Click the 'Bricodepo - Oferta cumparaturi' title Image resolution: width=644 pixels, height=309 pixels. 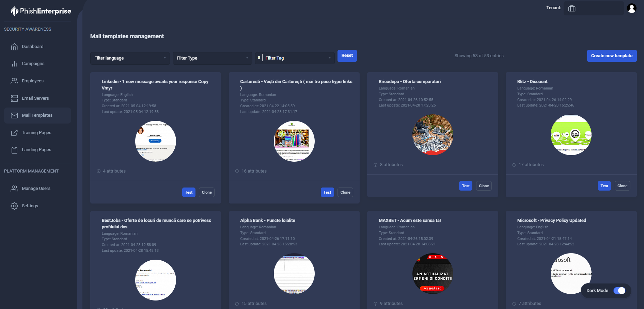tap(410, 82)
